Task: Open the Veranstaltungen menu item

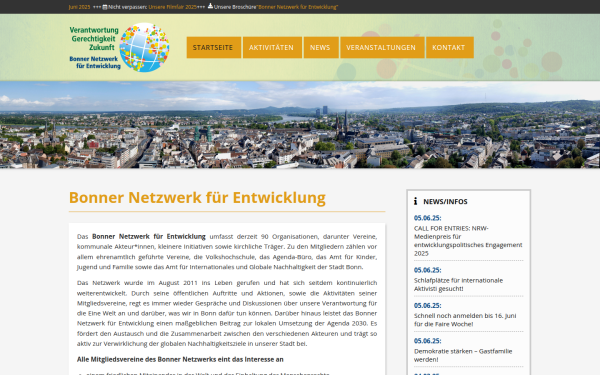Action: point(382,47)
